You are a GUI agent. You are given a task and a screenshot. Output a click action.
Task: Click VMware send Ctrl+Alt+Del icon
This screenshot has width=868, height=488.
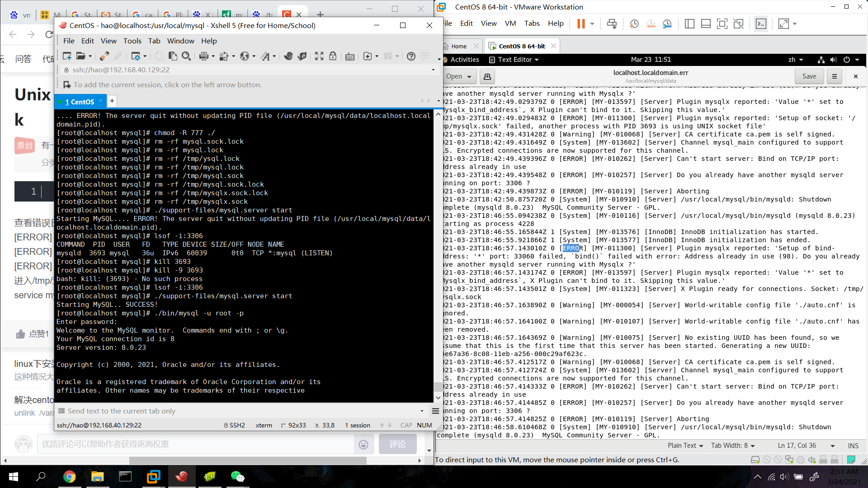612,24
